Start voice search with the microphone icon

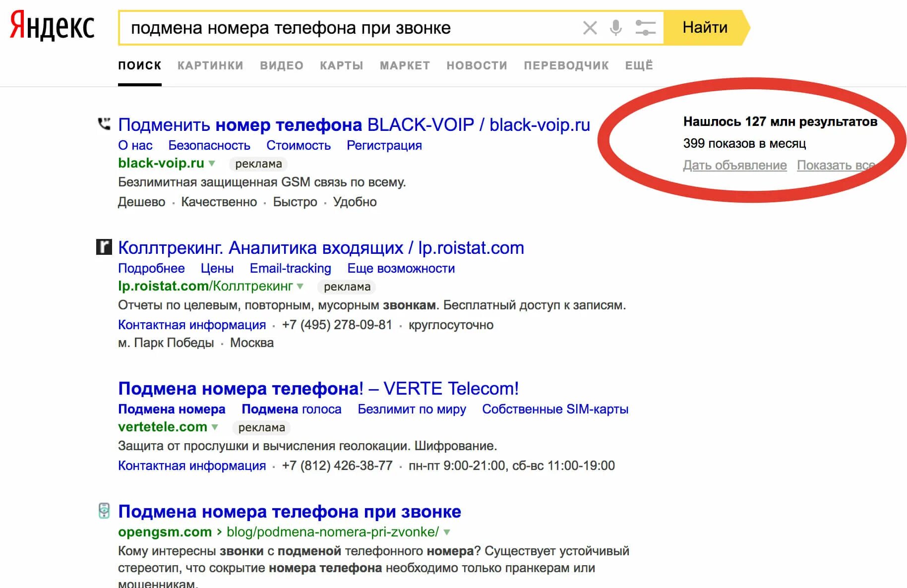coord(616,28)
